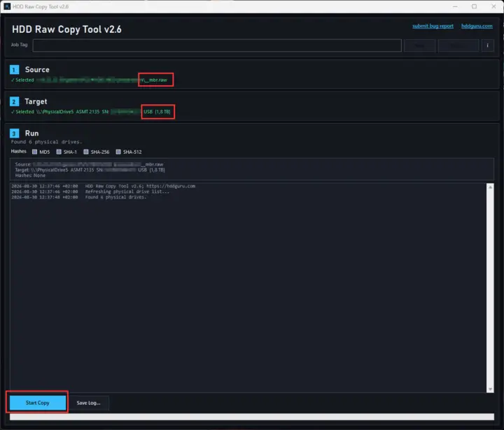Click the step 3 Run number badge

click(14, 134)
